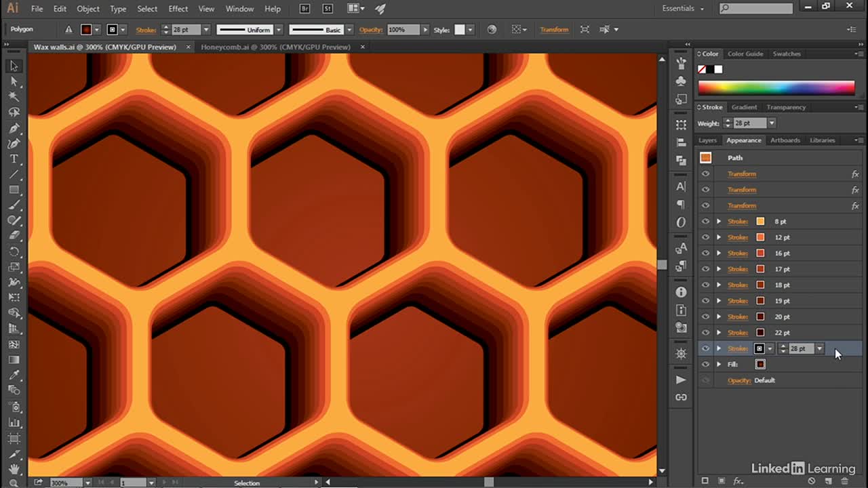The image size is (868, 488).
Task: Select the Eyedropper tool
Action: 14,375
